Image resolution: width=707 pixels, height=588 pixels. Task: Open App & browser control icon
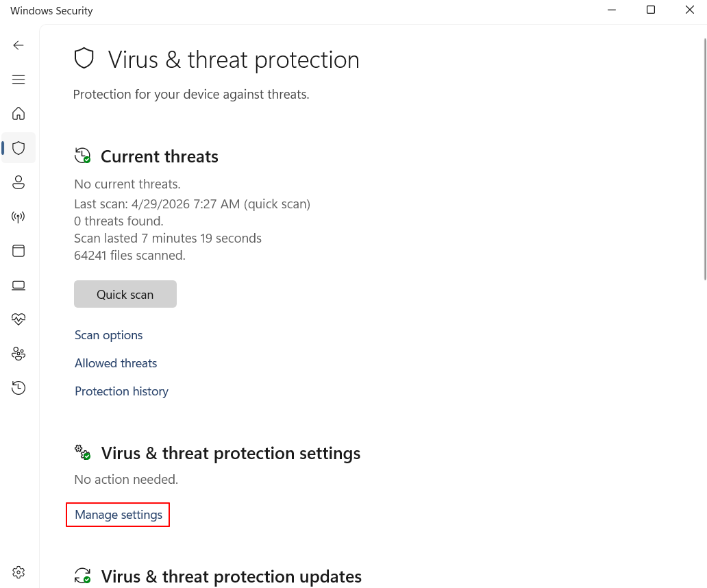(x=18, y=251)
